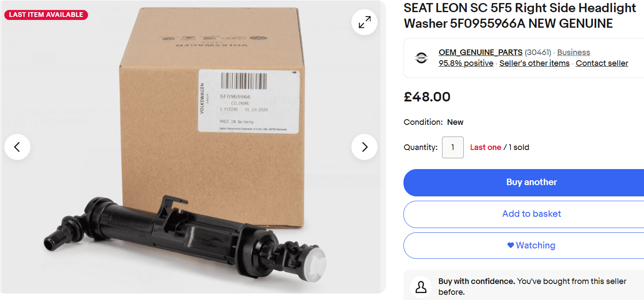View the 95.8% positive feedback

(466, 63)
